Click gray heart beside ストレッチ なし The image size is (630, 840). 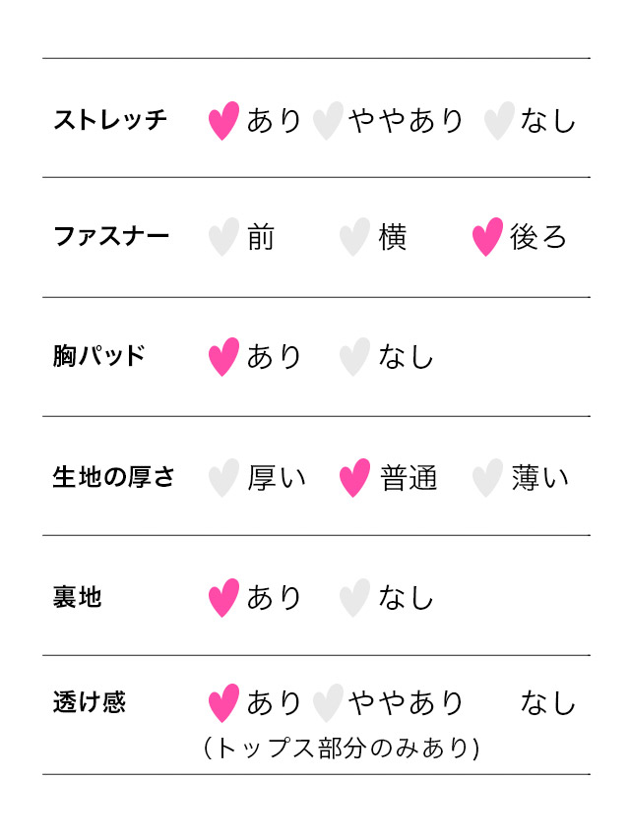(499, 121)
